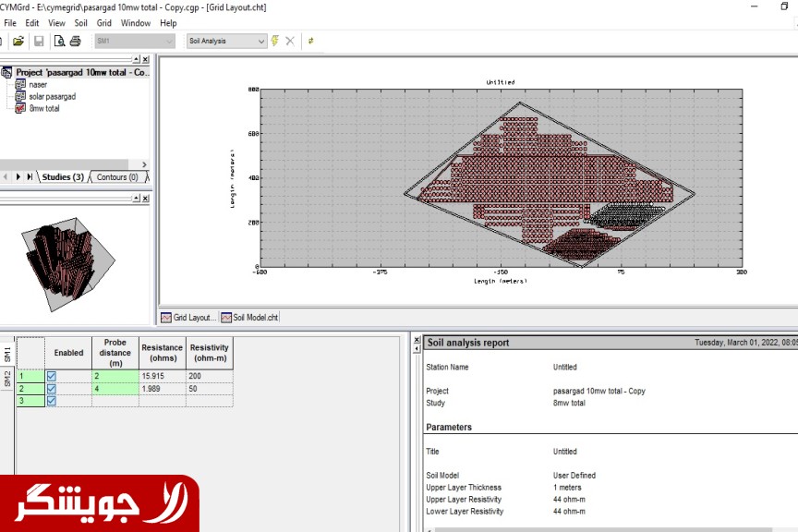Expand the SM1 combo box

pyautogui.click(x=168, y=41)
